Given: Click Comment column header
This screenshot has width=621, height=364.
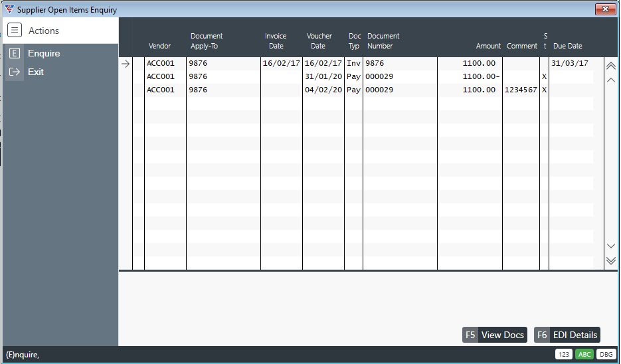Looking at the screenshot, I should (x=521, y=46).
